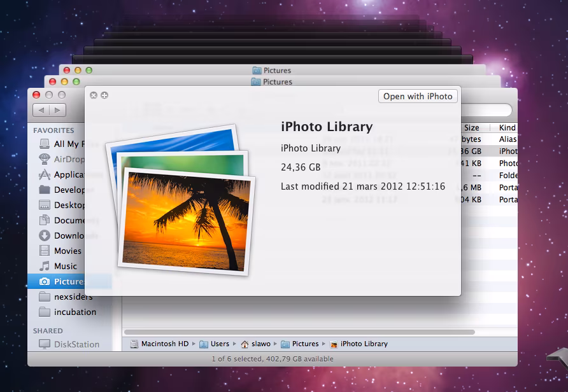Click the Finder search field

tap(486, 110)
